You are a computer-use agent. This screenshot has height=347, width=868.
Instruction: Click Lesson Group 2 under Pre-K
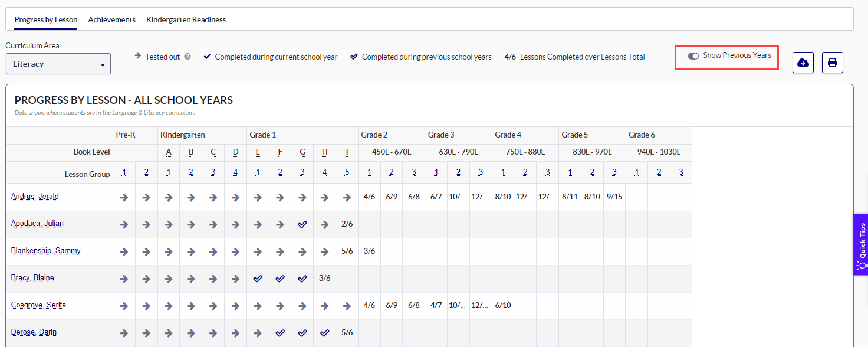click(146, 173)
